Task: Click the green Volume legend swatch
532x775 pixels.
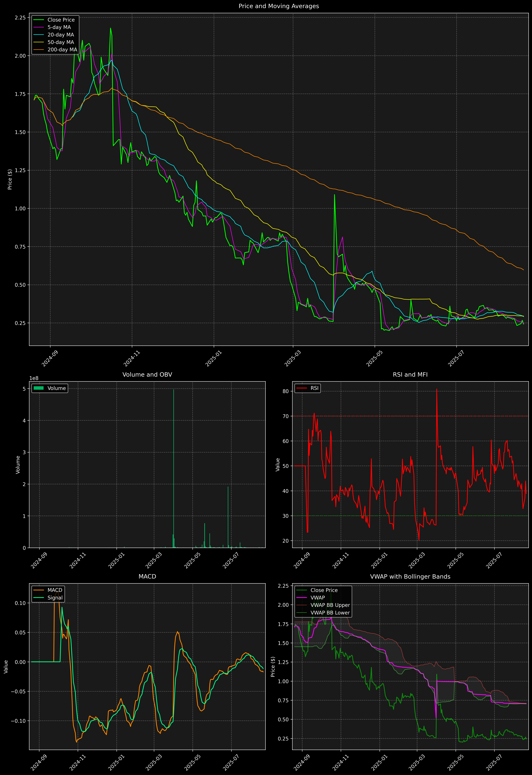Action: [39, 388]
